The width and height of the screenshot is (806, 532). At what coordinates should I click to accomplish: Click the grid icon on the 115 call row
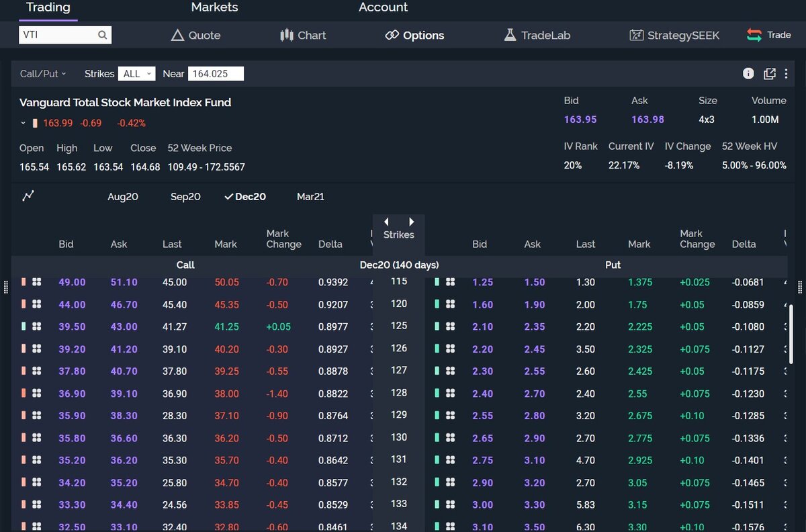(37, 282)
